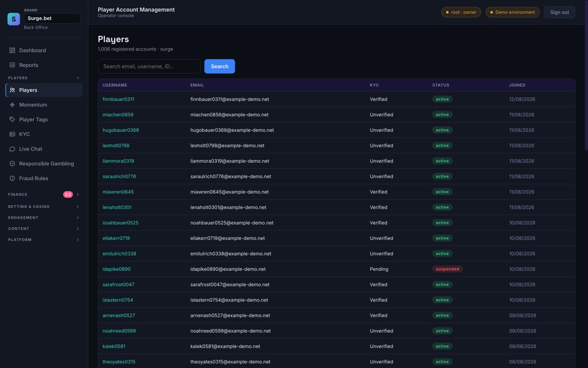Open player miachen0856 profile link
The height and width of the screenshot is (368, 588).
[x=118, y=115]
